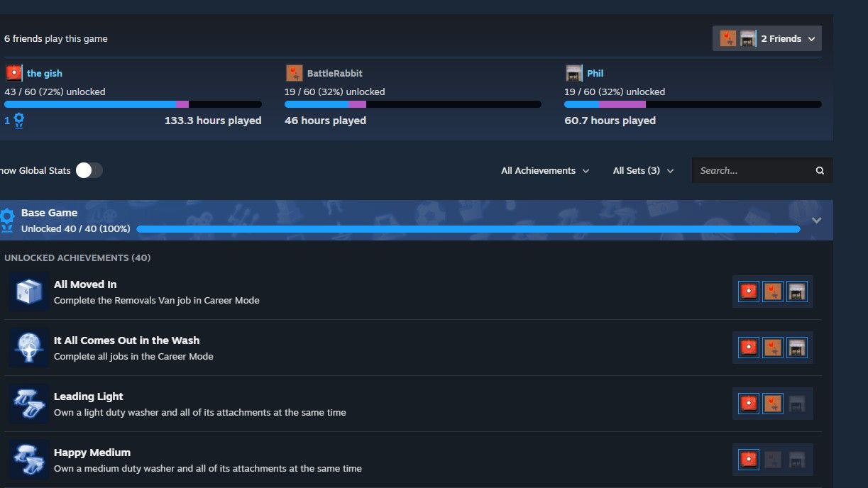
Task: Open BattleRabbit's avatar icon
Action: tap(294, 73)
